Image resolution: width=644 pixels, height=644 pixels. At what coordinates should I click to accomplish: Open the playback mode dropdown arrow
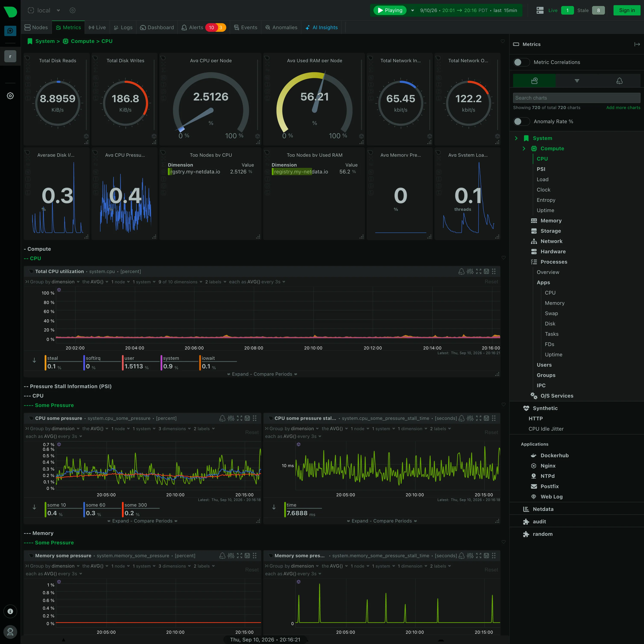pyautogui.click(x=412, y=10)
